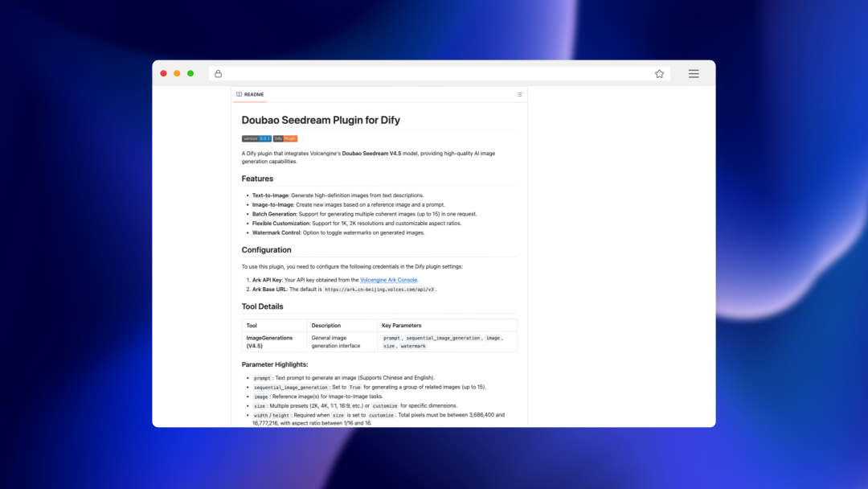This screenshot has height=489, width=868.
Task: Click the Ark API Key list item
Action: point(335,280)
